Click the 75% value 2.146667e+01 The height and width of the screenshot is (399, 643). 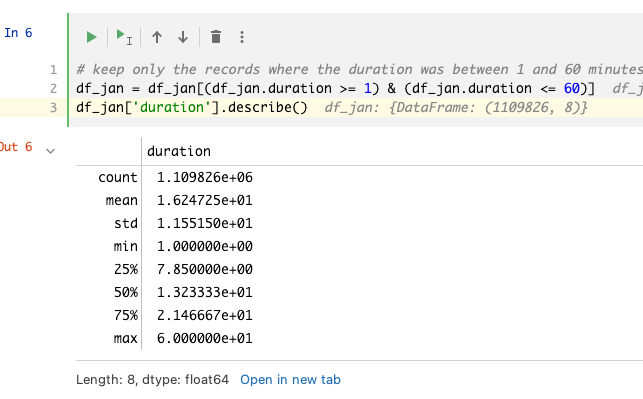point(205,315)
